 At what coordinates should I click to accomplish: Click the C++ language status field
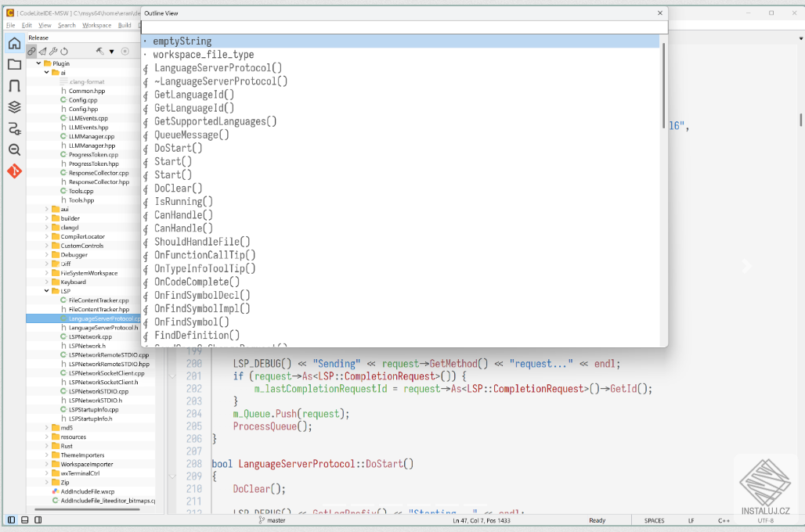click(x=724, y=520)
